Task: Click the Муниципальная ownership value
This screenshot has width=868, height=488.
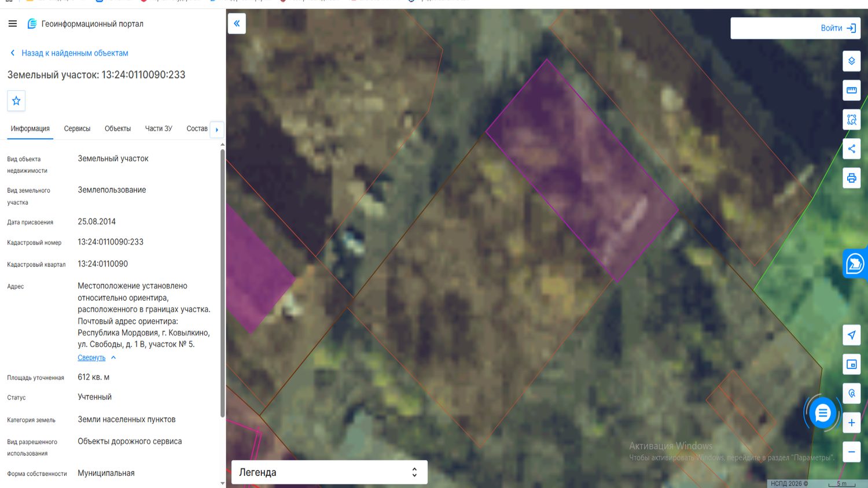Action: pos(106,474)
